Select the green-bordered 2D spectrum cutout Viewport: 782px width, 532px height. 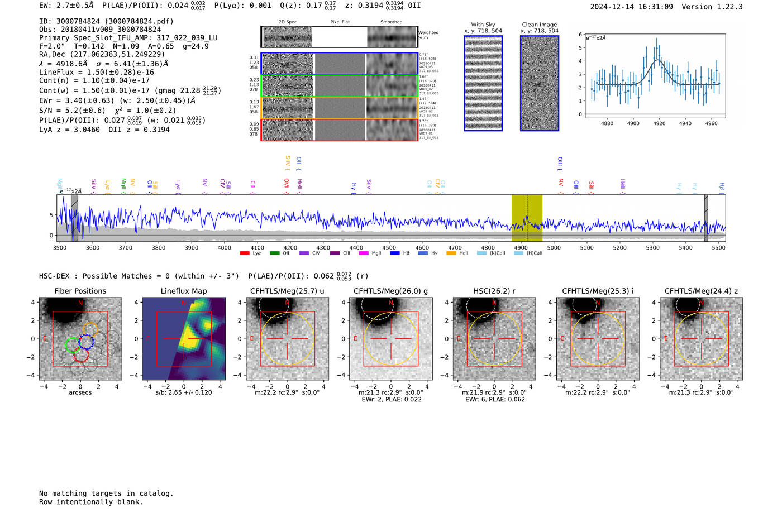339,86
